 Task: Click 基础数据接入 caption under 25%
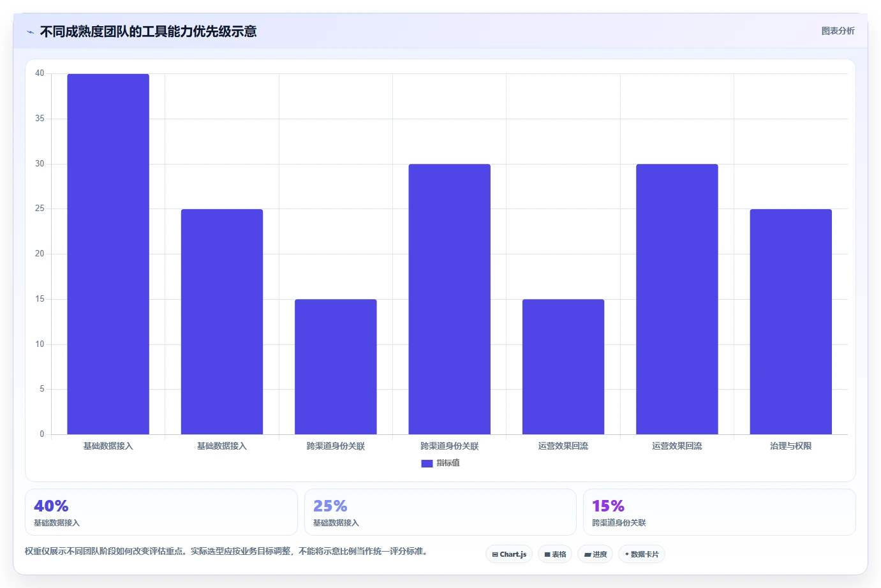[x=336, y=523]
